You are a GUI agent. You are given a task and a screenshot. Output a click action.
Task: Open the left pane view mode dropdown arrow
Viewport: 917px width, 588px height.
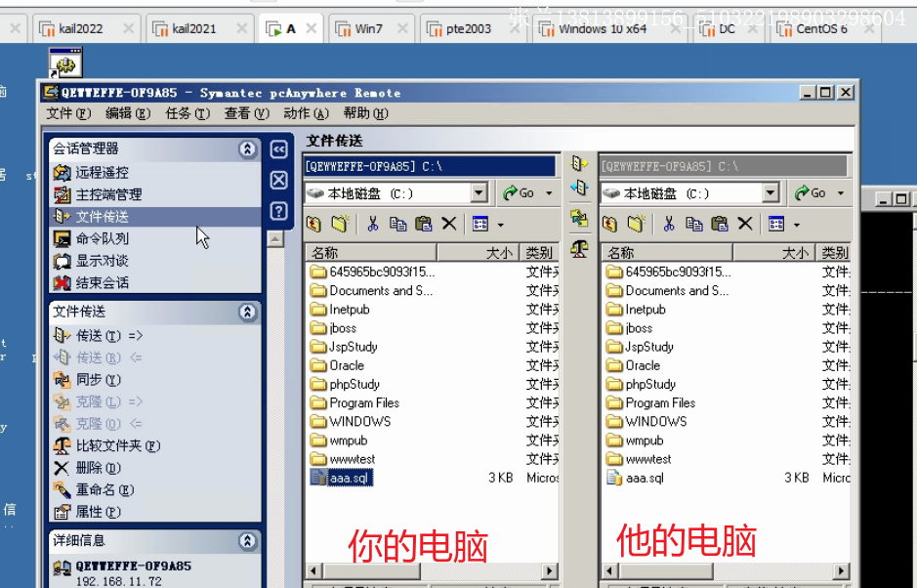click(x=501, y=224)
